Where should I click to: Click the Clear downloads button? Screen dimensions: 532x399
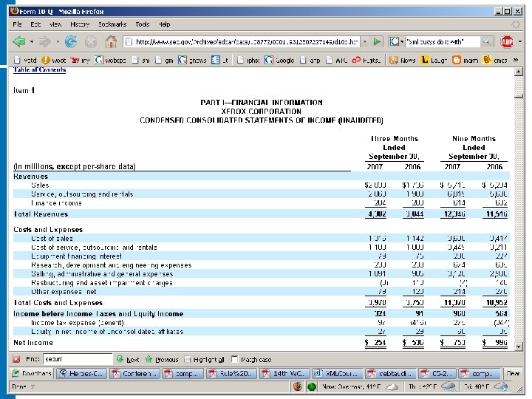513,374
